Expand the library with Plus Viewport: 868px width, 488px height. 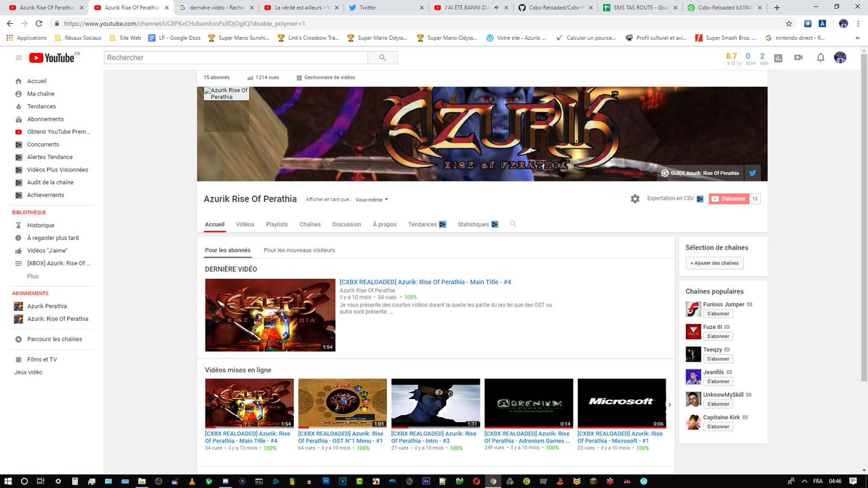click(x=33, y=276)
